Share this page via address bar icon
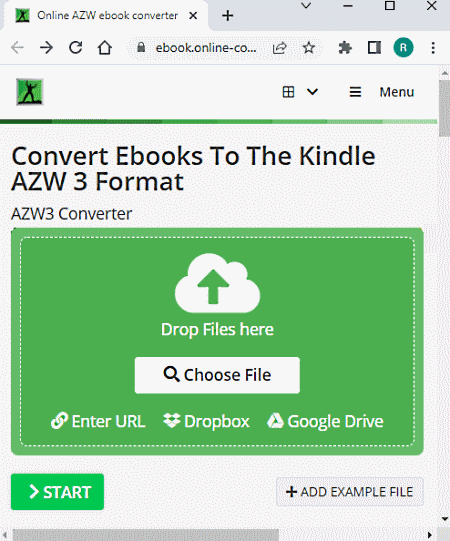The width and height of the screenshot is (450, 541). 280,48
